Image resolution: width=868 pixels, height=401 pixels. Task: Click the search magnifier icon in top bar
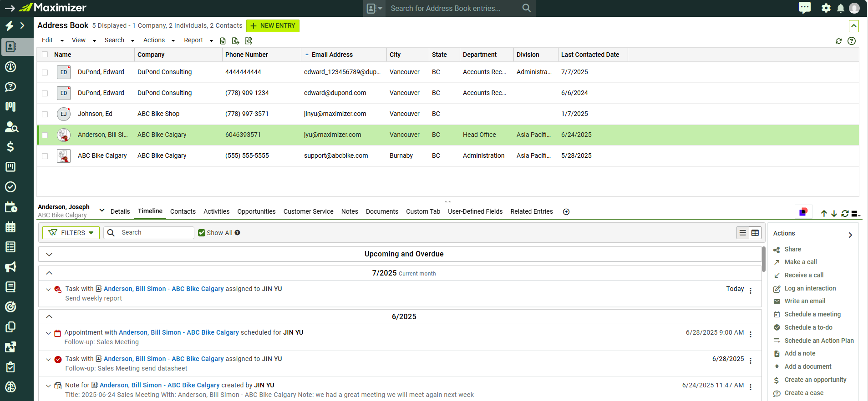(x=526, y=8)
